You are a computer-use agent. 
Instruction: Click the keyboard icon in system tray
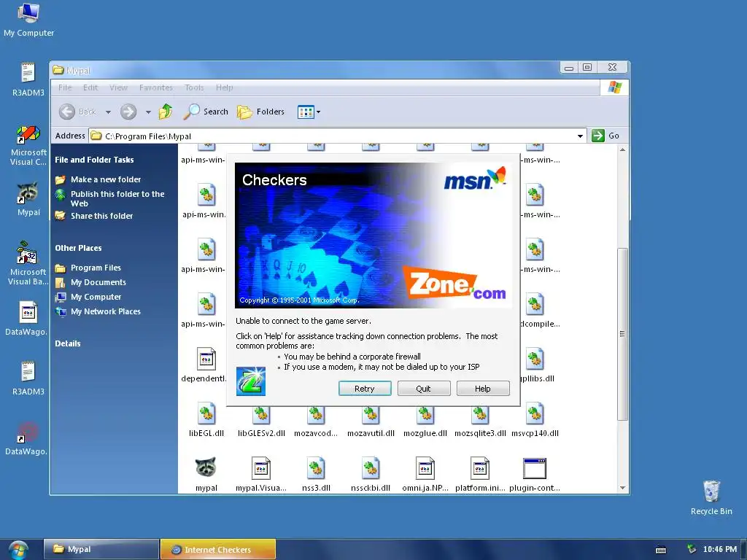pyautogui.click(x=661, y=550)
